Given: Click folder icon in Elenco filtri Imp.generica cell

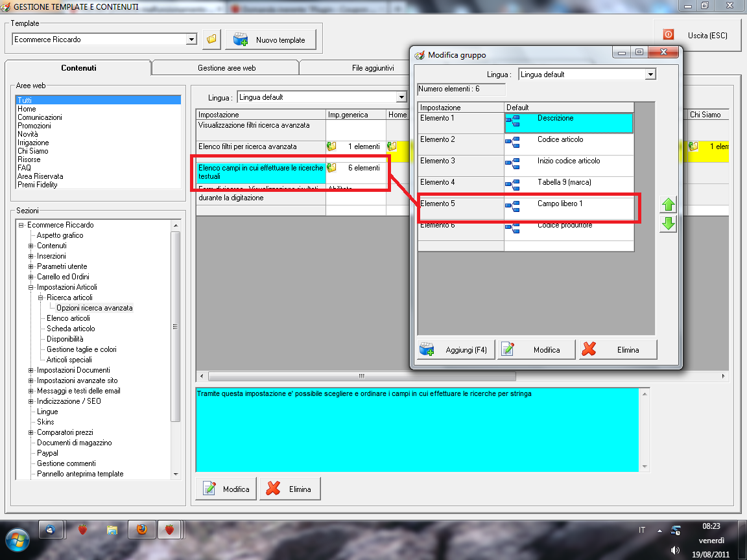Looking at the screenshot, I should coord(331,146).
